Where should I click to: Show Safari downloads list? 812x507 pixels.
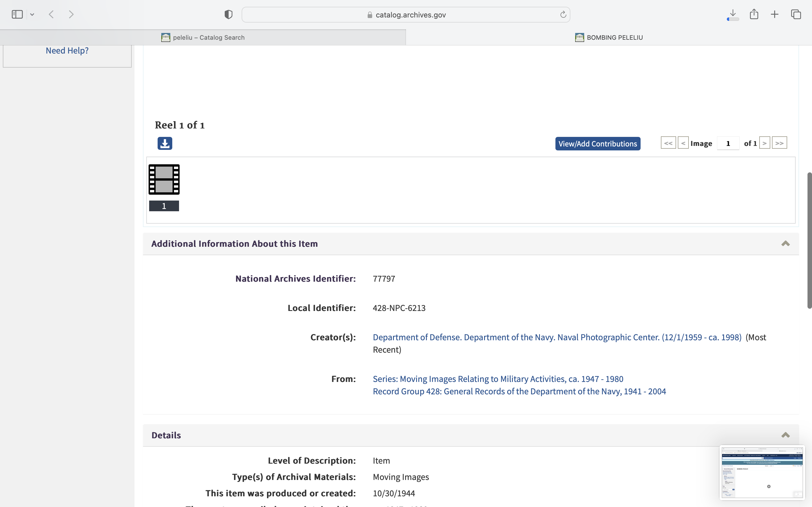[x=733, y=14]
